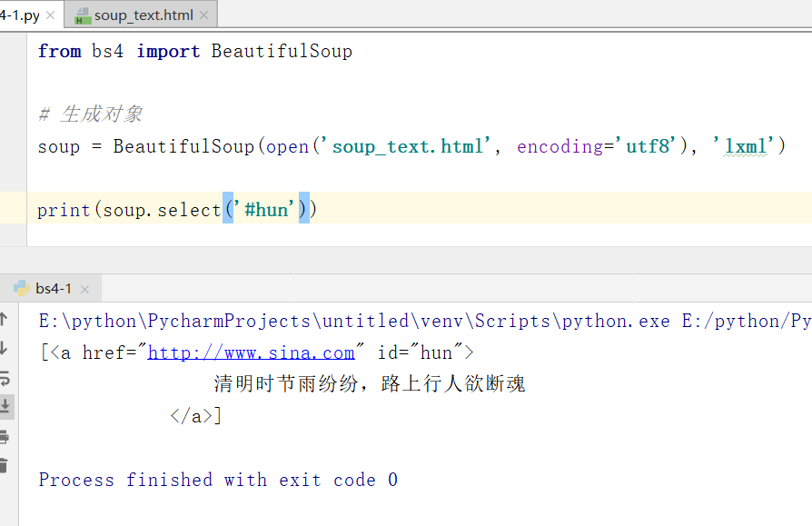Viewport: 812px width, 526px height.
Task: Click the 'BeautifulSoup' name on the import line
Action: pyautogui.click(x=282, y=51)
